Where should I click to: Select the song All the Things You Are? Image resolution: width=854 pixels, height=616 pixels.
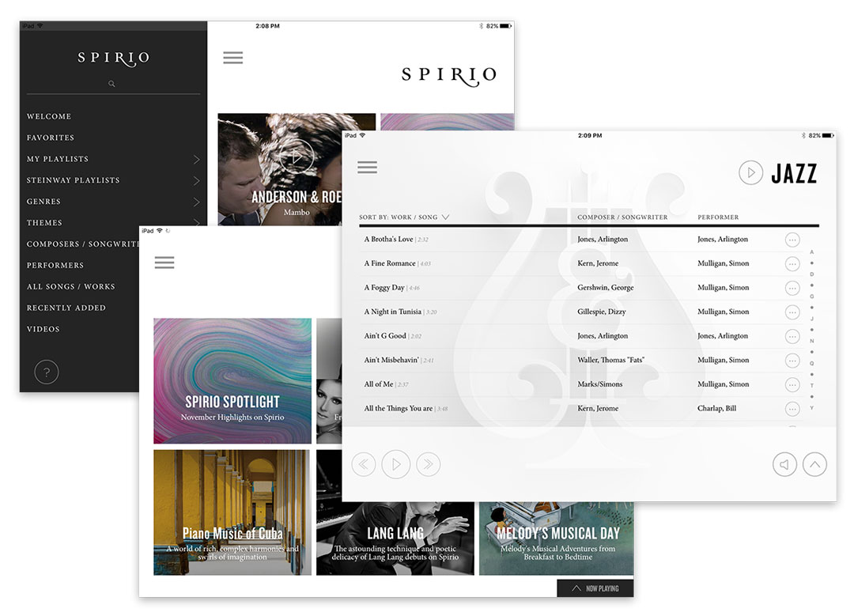(398, 408)
